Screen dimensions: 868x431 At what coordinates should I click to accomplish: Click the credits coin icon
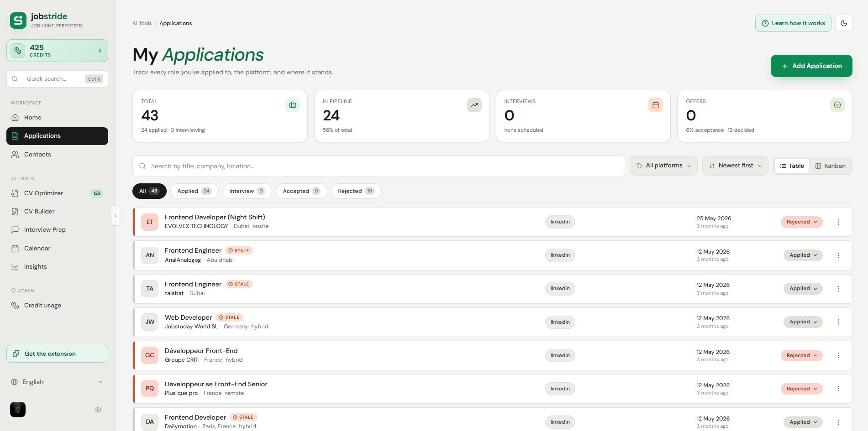[x=18, y=51]
